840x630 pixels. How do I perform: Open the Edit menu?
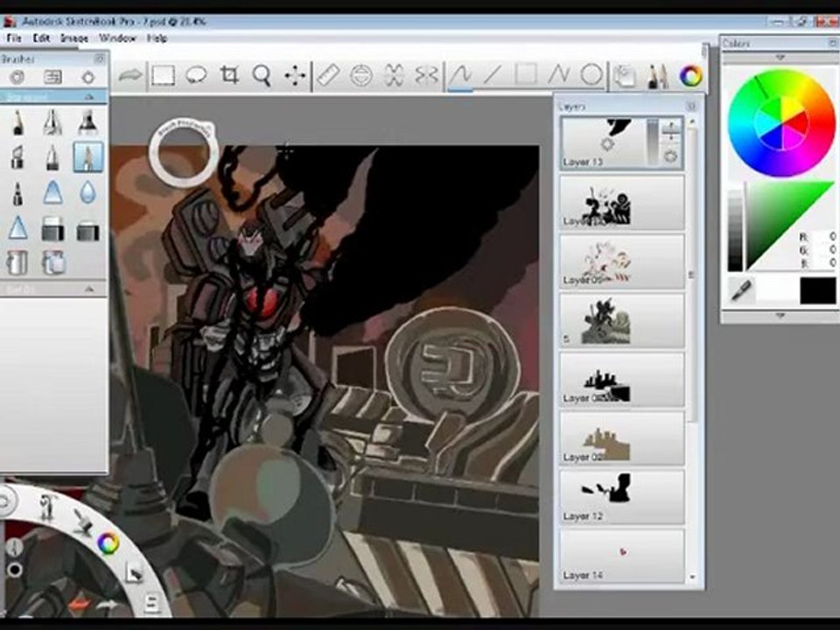click(41, 38)
